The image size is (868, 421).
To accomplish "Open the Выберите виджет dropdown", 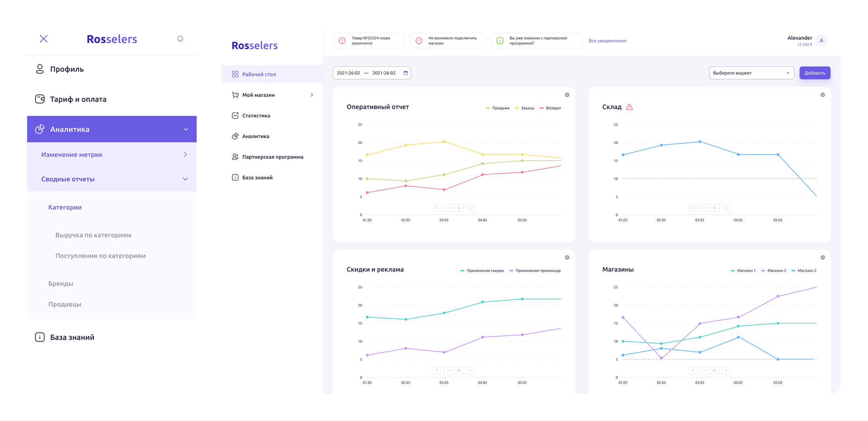I will [x=751, y=73].
